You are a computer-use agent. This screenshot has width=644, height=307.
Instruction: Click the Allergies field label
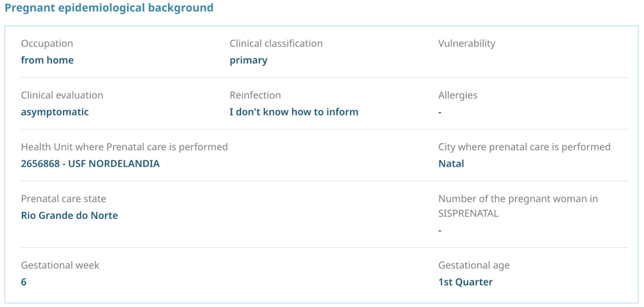pos(457,95)
